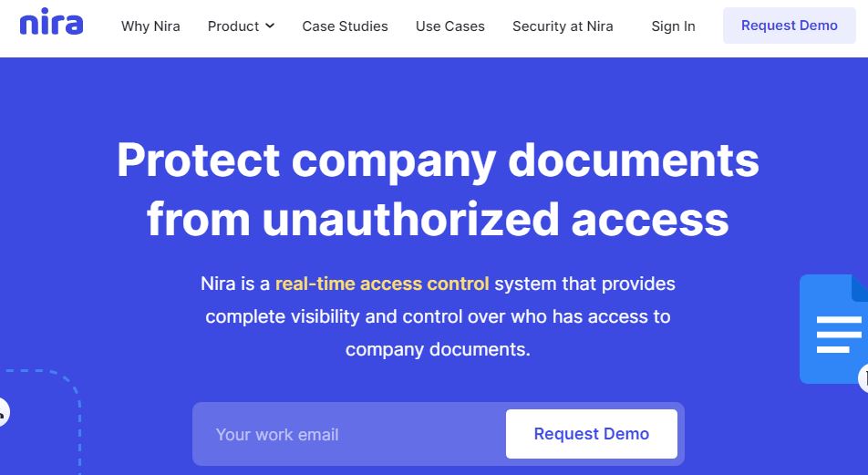Click the white circular badge at left edge
Image resolution: width=868 pixels, height=475 pixels.
tap(4, 412)
